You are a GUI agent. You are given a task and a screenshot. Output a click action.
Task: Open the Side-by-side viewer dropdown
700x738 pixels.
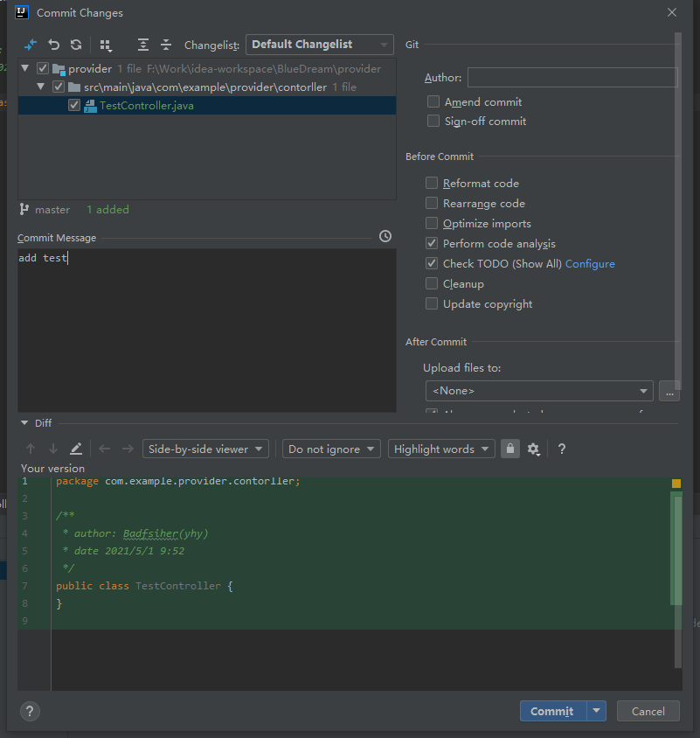205,449
